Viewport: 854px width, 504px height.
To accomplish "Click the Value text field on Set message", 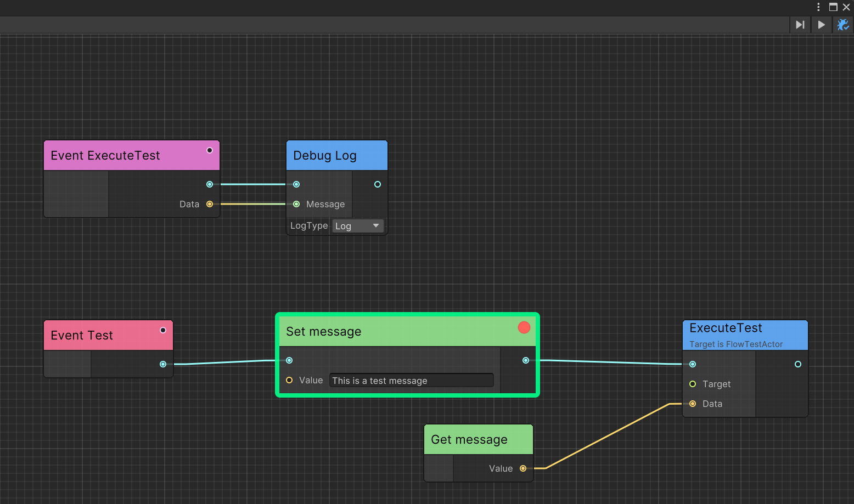I will pos(411,381).
